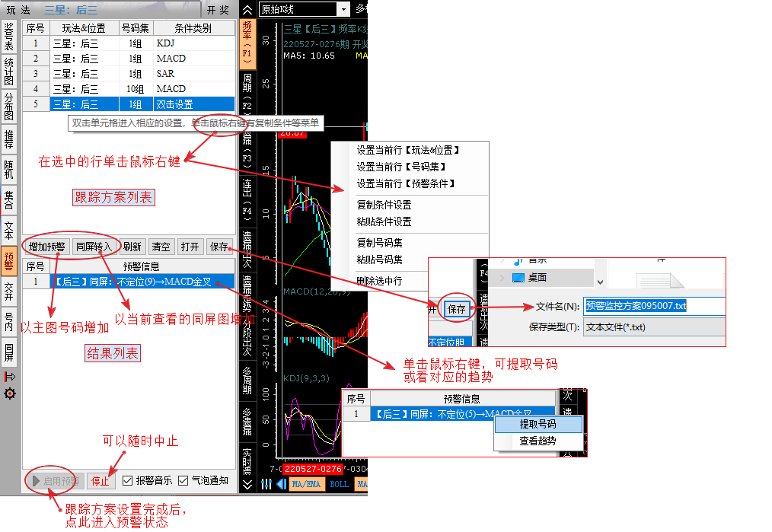Click the red 停止 button

pyautogui.click(x=100, y=481)
